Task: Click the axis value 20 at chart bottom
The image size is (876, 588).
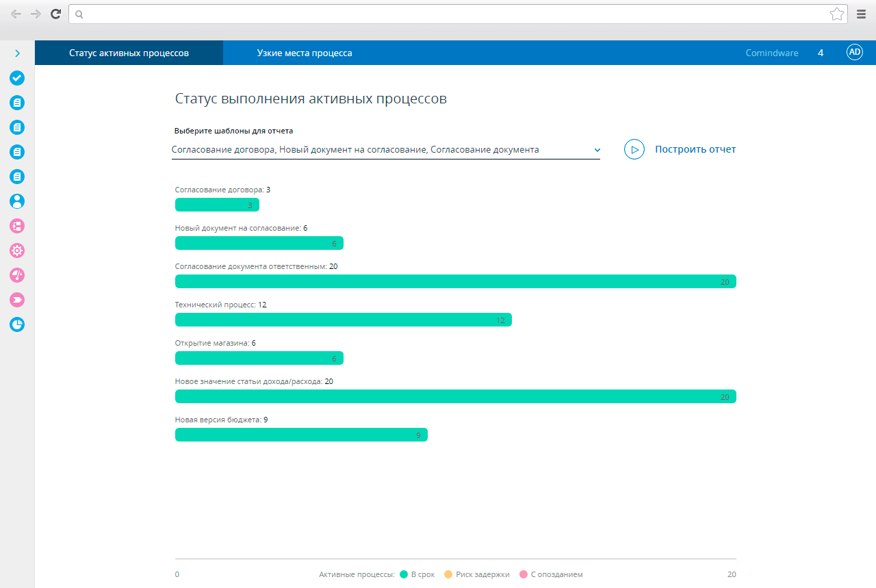Action: [732, 574]
